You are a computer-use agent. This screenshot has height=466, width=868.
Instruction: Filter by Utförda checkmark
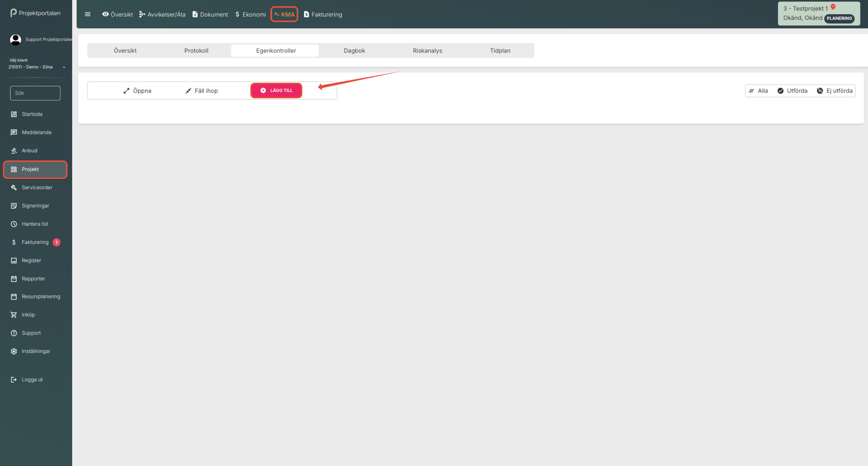[792, 91]
